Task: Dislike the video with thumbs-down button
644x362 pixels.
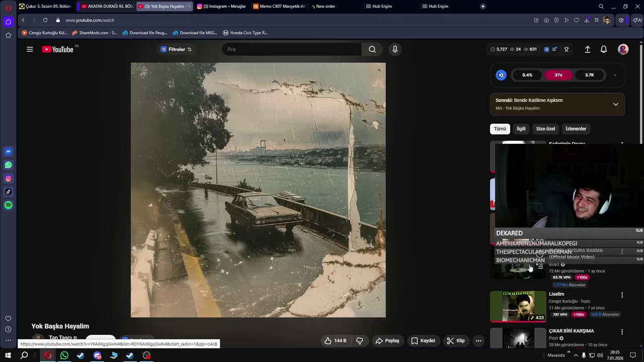Action: tap(359, 340)
